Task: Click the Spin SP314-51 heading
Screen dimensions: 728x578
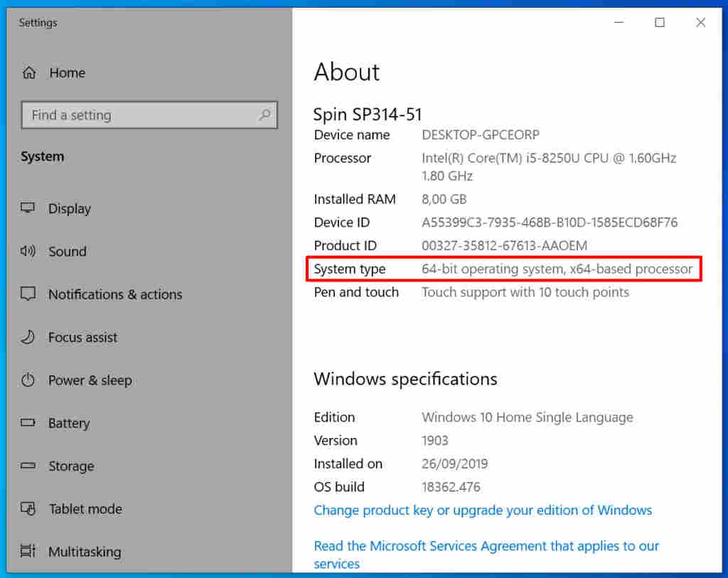Action: [x=368, y=114]
